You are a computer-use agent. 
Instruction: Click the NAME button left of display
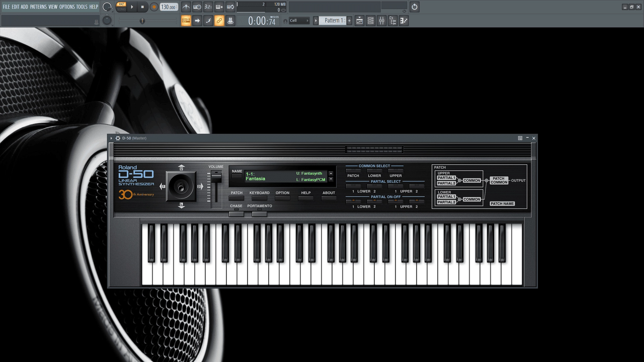pyautogui.click(x=237, y=176)
